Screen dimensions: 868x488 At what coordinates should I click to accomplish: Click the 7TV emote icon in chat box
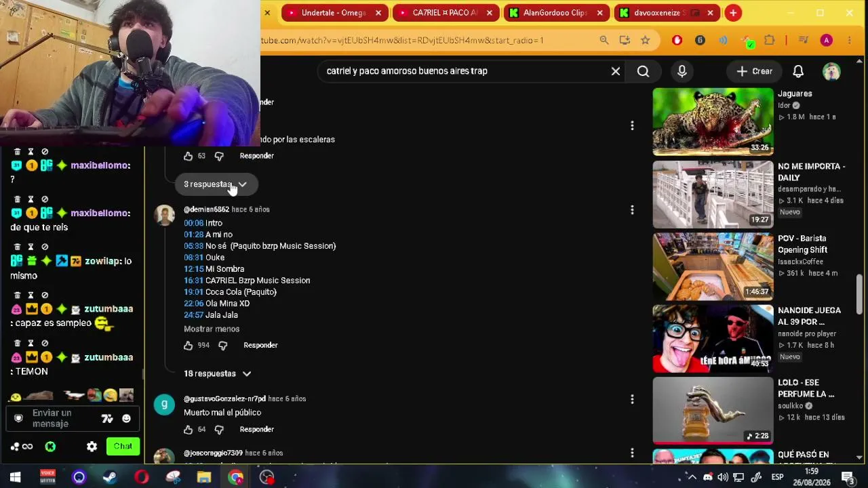(107, 419)
